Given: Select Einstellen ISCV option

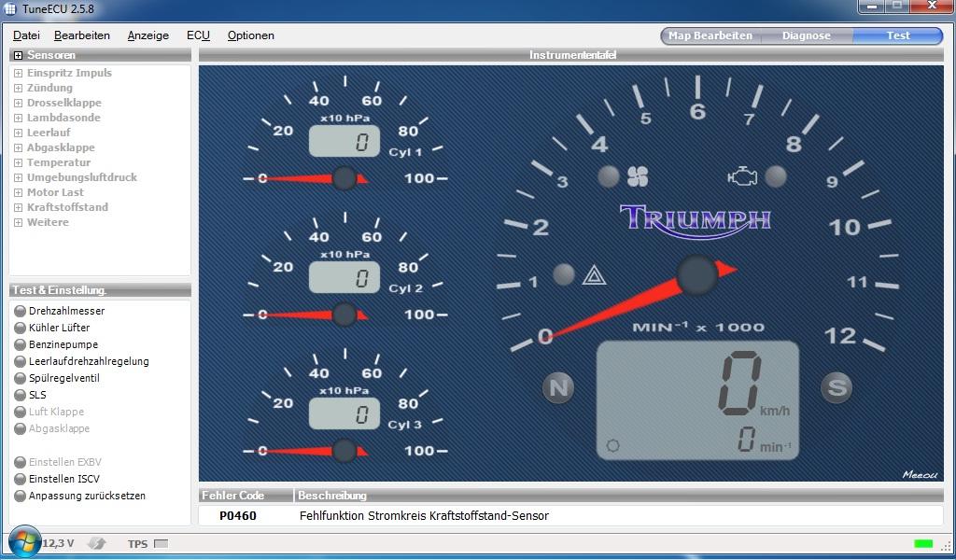Looking at the screenshot, I should pos(57,479).
